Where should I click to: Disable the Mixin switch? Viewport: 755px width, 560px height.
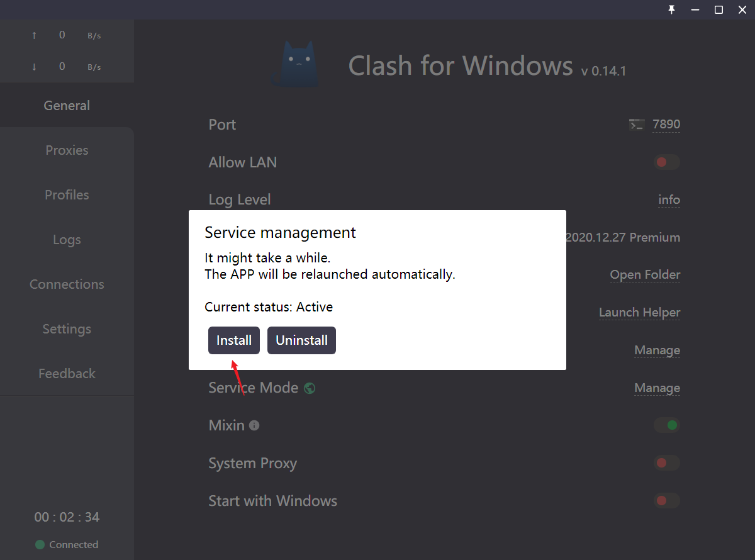pos(666,425)
